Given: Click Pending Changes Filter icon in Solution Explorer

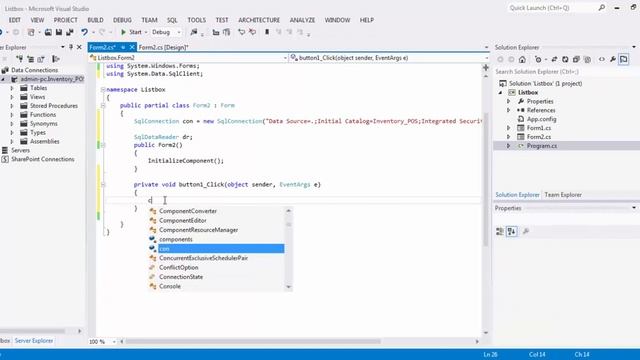Looking at the screenshot, I should 538,60.
